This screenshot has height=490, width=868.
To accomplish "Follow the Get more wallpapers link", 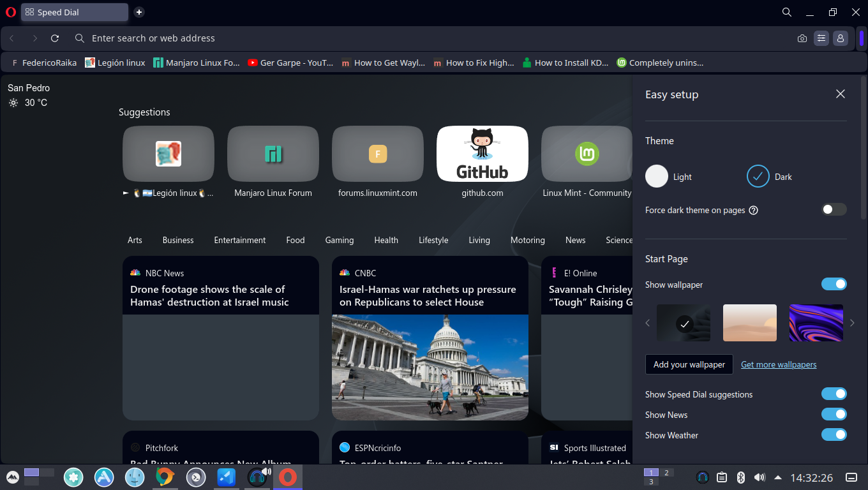I will (779, 364).
